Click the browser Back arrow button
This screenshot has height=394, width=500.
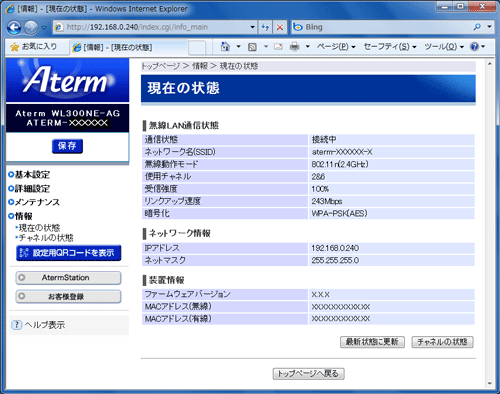14,27
